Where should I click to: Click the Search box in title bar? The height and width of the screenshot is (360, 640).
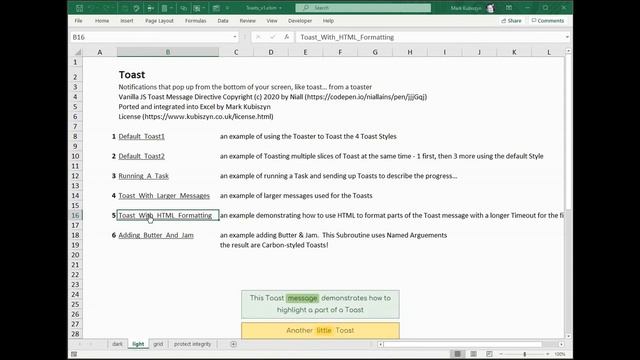(x=363, y=8)
